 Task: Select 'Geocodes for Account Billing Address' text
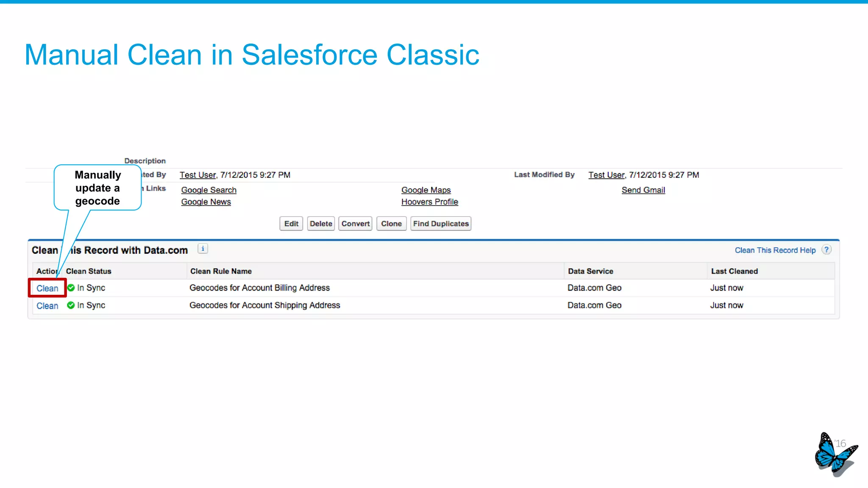[259, 288]
